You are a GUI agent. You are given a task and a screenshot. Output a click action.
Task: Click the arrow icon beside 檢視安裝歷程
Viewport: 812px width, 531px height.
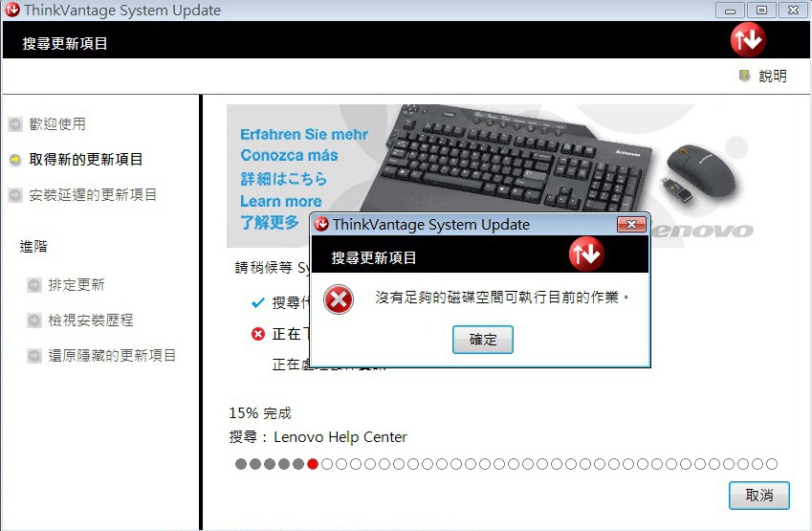[x=34, y=321]
